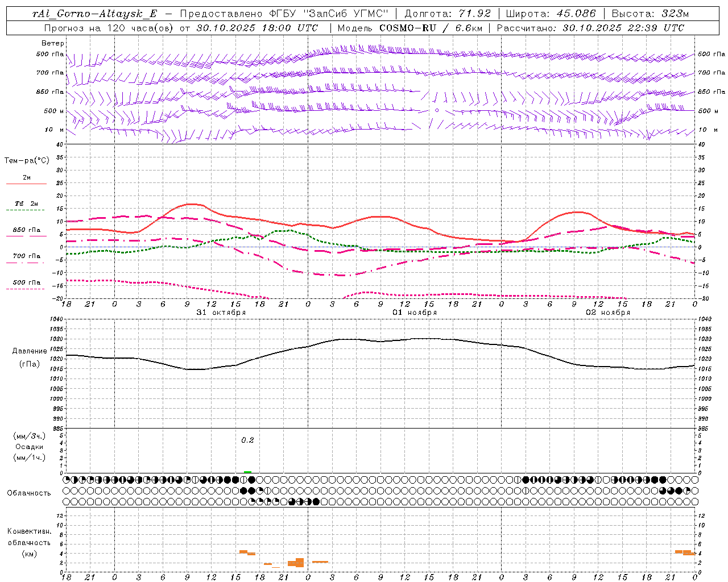Click the (гПа) unit under Давление
This screenshot has width=728, height=582.
[x=30, y=364]
